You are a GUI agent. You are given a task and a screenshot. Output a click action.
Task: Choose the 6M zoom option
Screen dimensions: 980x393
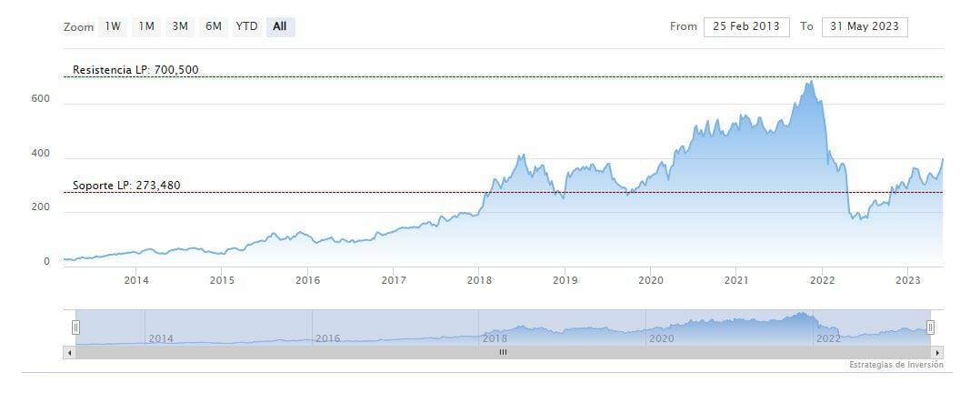coord(214,26)
